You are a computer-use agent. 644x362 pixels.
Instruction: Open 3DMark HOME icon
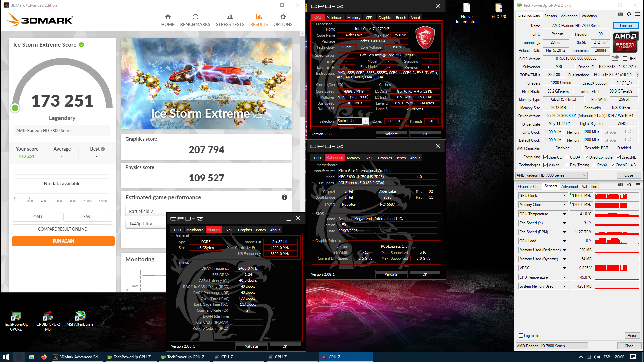point(168,17)
